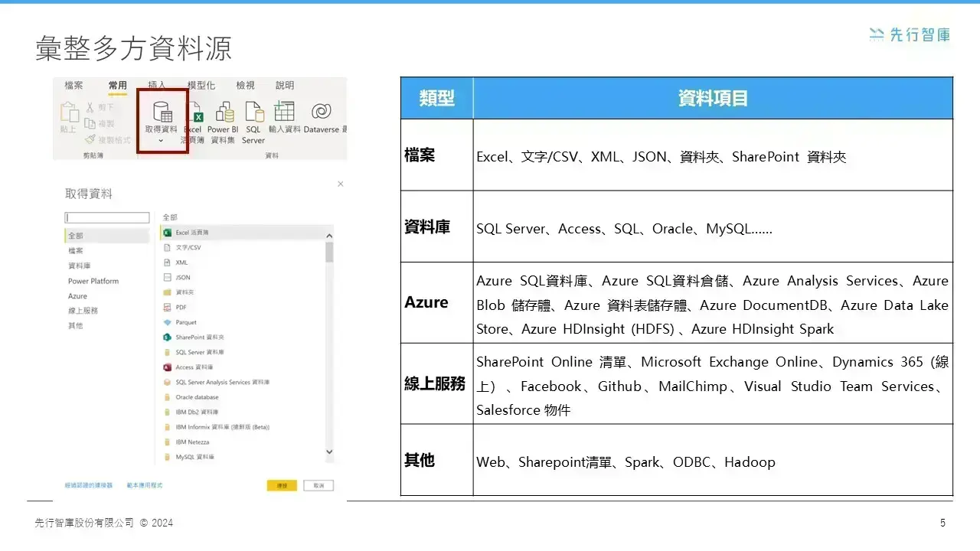The width and height of the screenshot is (980, 551).
Task: Click the 複製格式 format painter
Action: (x=108, y=139)
